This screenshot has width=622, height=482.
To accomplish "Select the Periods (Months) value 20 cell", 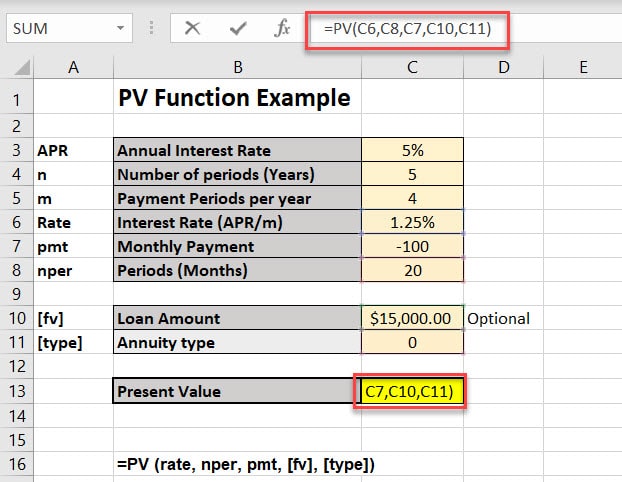I will tap(412, 270).
